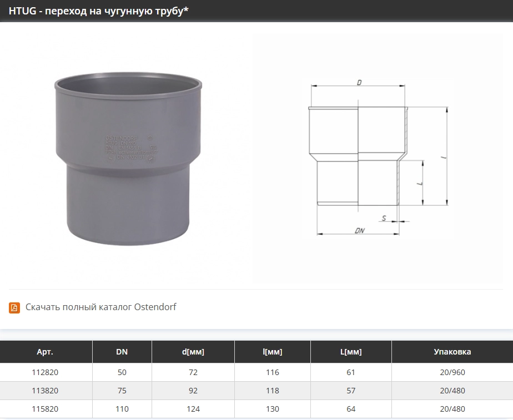Click the DN label in drawing
The height and width of the screenshot is (420, 513).
359,231
